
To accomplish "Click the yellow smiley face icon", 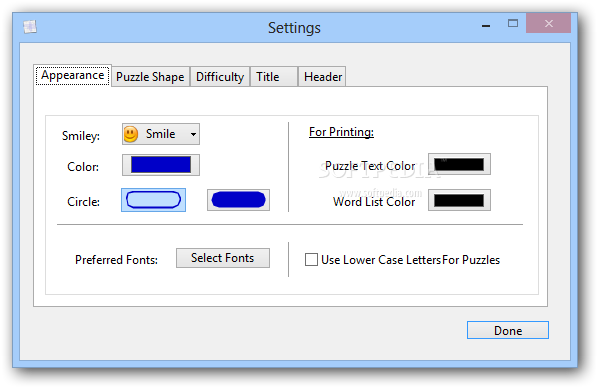I will click(x=130, y=134).
